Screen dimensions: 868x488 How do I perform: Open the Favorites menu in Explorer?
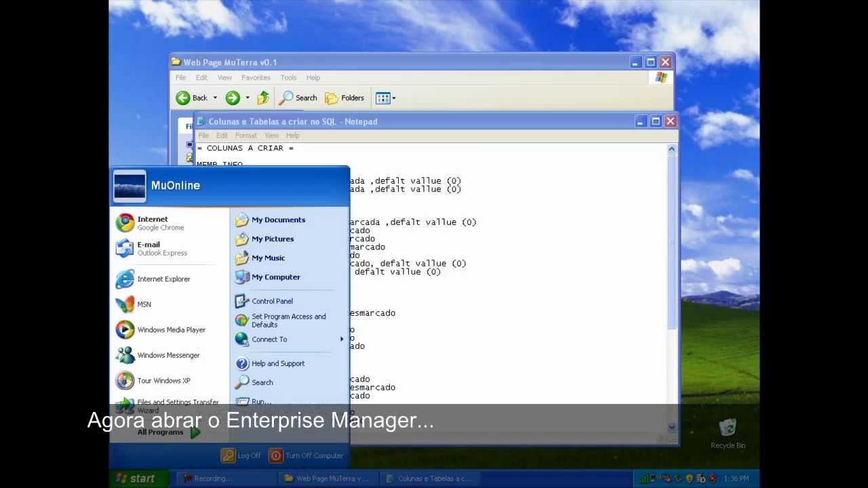[256, 78]
